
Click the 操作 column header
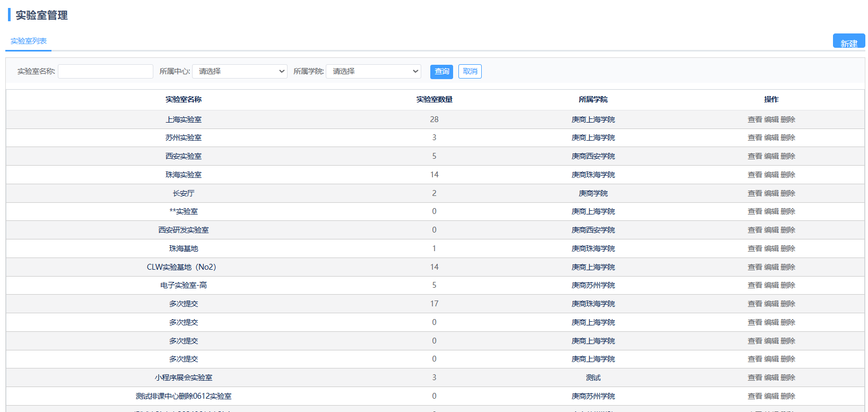[771, 99]
